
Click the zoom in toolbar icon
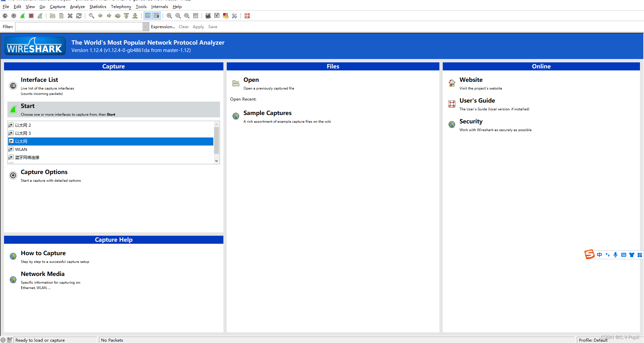pyautogui.click(x=169, y=16)
